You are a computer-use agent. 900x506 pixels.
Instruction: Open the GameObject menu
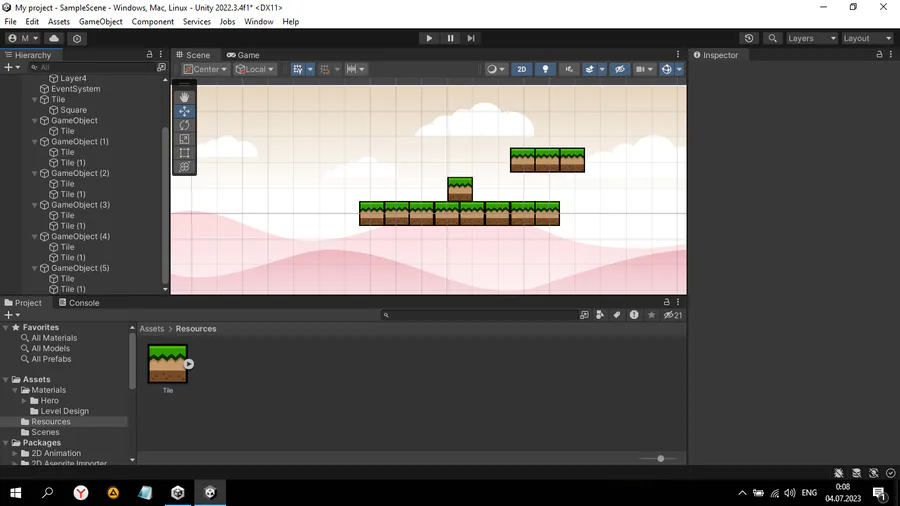pyautogui.click(x=100, y=21)
